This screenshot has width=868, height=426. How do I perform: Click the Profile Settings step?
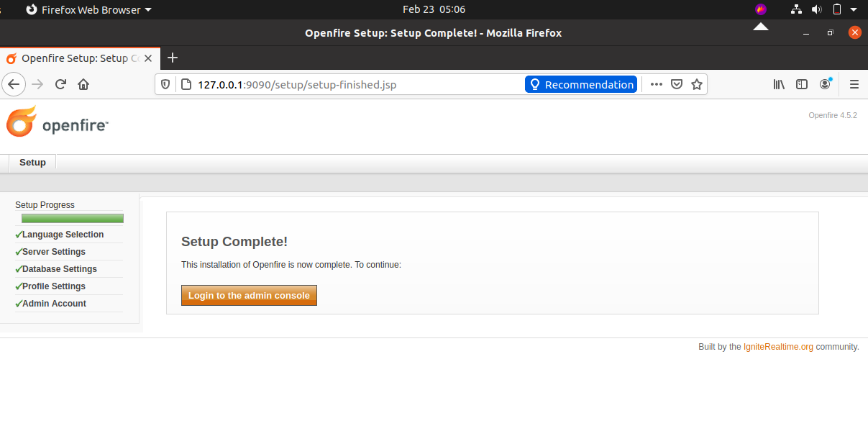54,286
